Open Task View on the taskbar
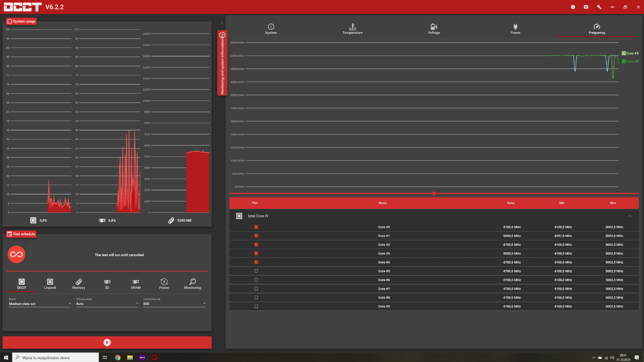The image size is (644, 362). 105,357
